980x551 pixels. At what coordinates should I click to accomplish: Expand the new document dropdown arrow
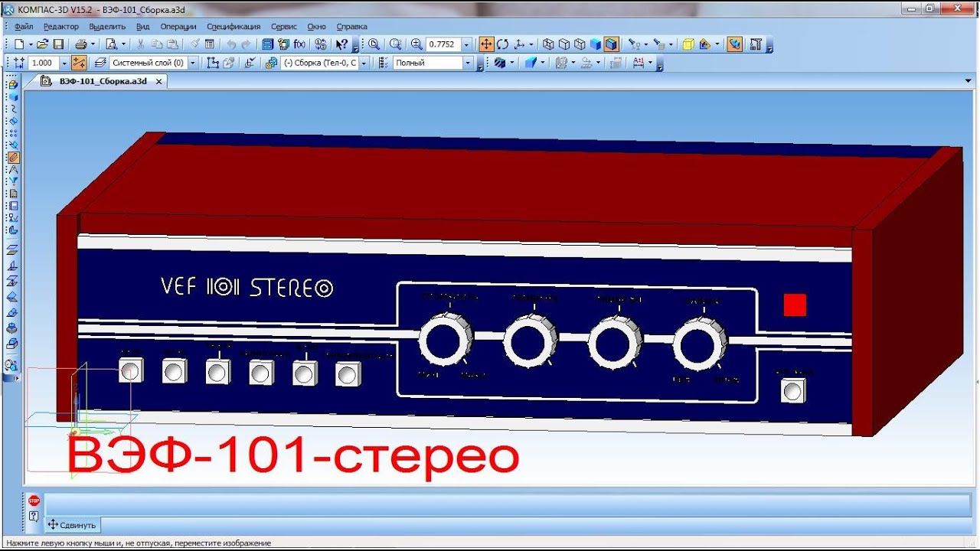point(31,44)
